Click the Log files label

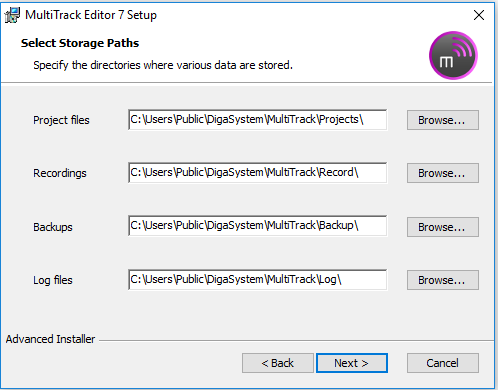click(53, 280)
